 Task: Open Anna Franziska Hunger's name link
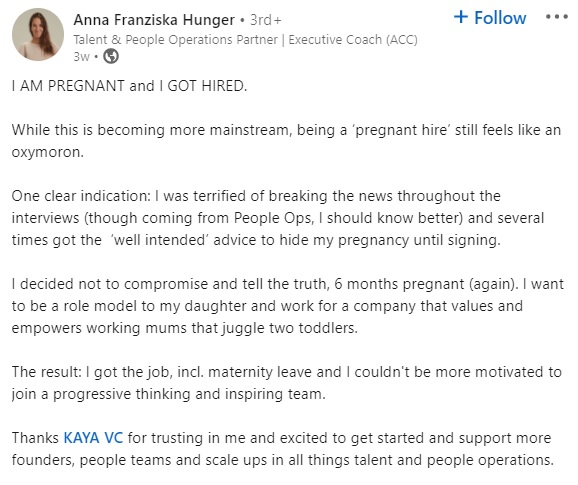(154, 20)
